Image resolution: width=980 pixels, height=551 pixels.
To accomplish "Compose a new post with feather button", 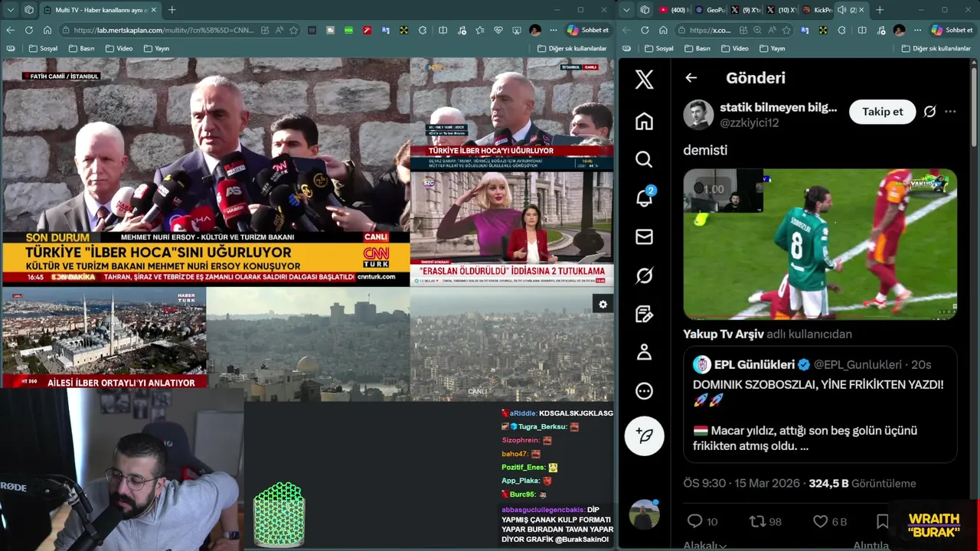I will 644,435.
